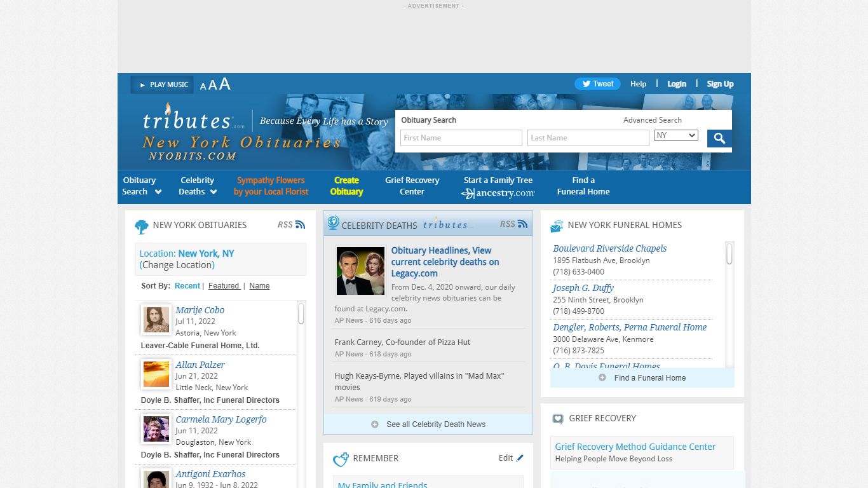Click the Play Music button
Viewport: 868px width, 488px height.
(x=162, y=85)
